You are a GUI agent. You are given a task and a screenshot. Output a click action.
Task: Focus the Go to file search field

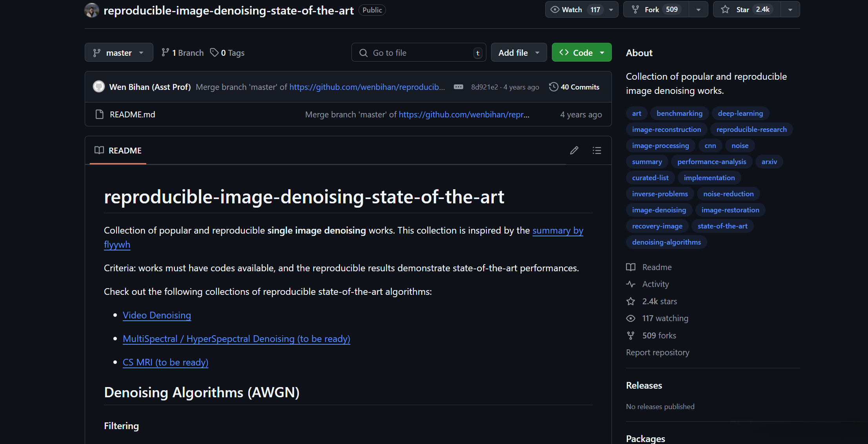pyautogui.click(x=419, y=53)
